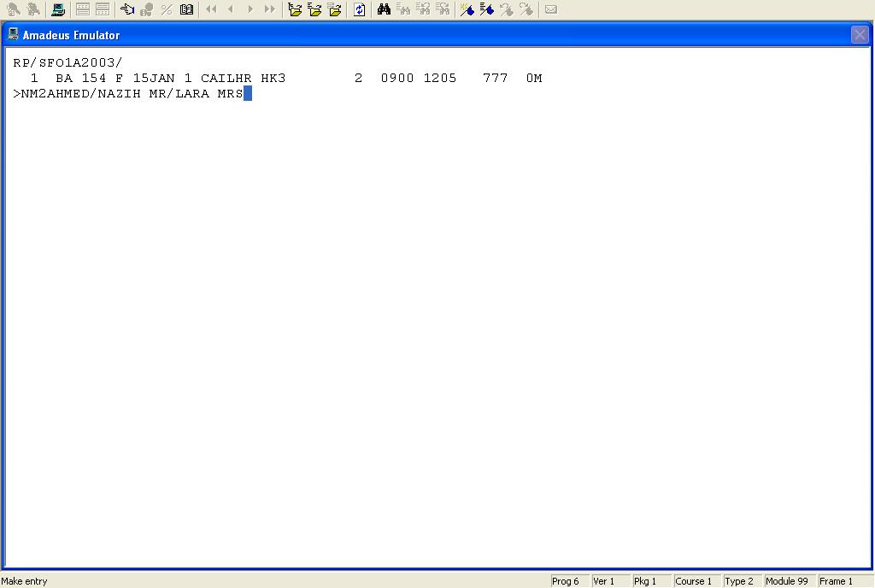Click the Make entry status message
The height and width of the screenshot is (588, 875).
25,581
